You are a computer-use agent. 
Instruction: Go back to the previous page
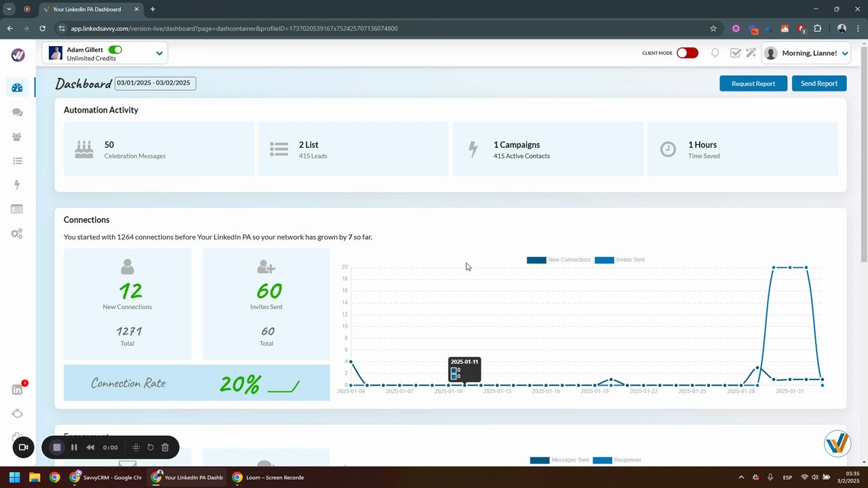pos(9,28)
